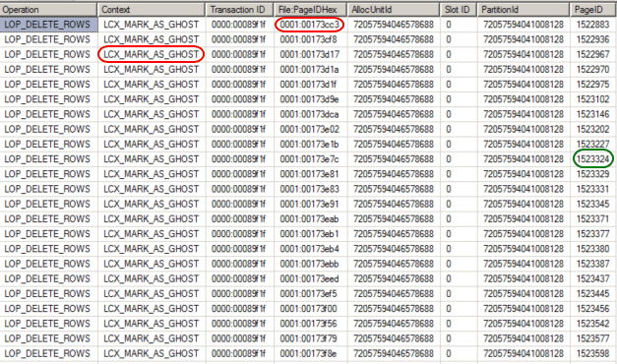Viewport: 617px width, 364px height.
Task: Click the File:PageIDHex column header
Action: (310, 10)
